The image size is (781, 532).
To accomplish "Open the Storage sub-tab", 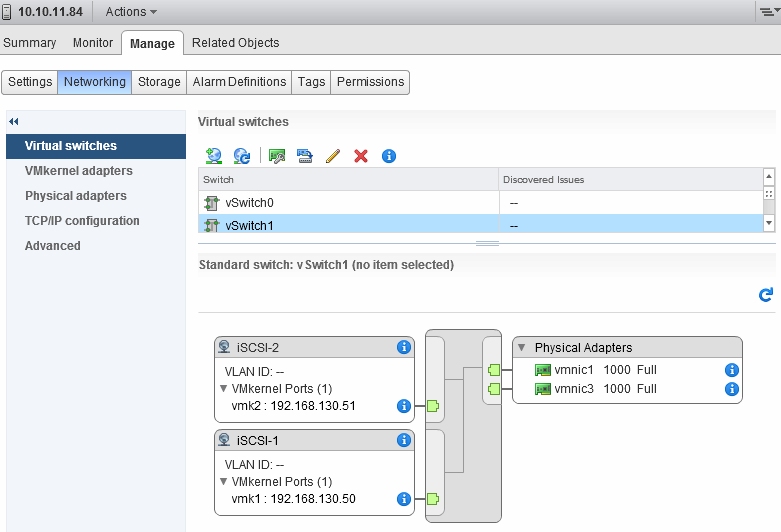I will click(159, 82).
